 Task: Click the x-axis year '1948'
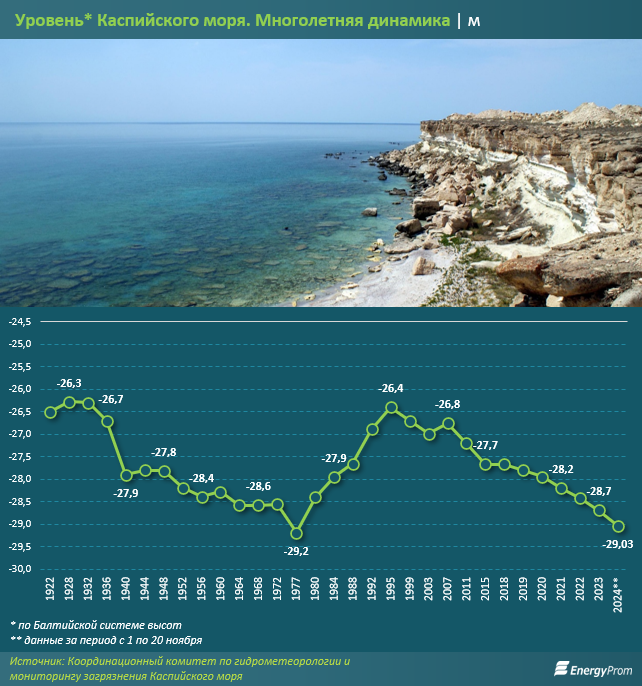coord(164,588)
